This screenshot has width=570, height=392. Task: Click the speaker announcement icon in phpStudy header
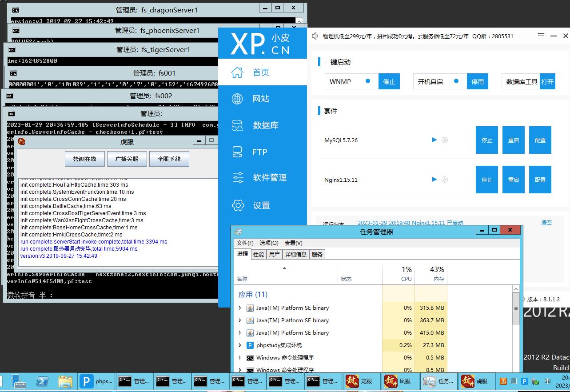[x=315, y=36]
